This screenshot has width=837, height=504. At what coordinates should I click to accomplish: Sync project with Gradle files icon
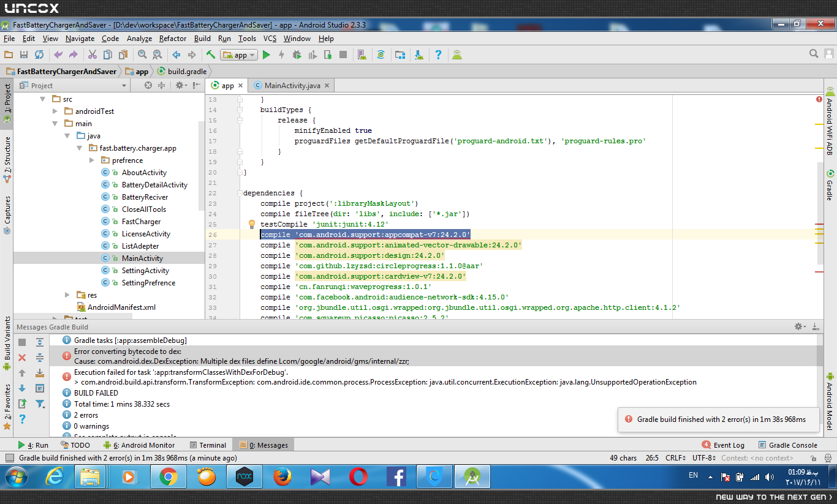pos(381,55)
